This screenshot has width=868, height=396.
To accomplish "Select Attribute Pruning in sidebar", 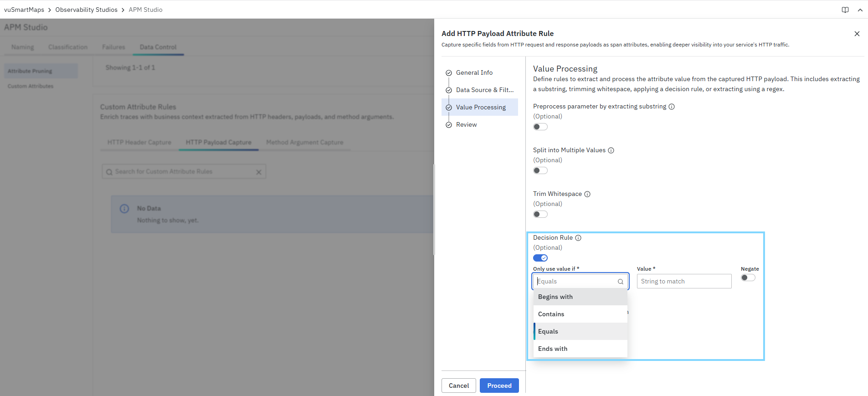I will (41, 71).
